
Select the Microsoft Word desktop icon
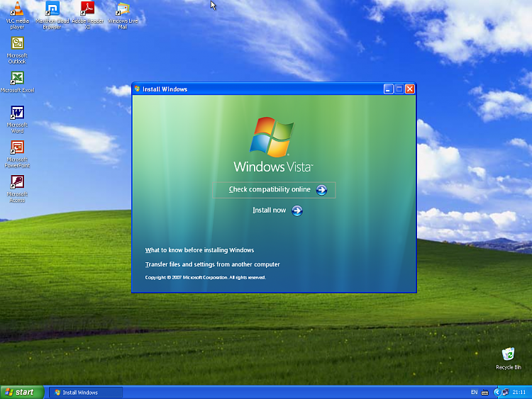[x=17, y=119]
